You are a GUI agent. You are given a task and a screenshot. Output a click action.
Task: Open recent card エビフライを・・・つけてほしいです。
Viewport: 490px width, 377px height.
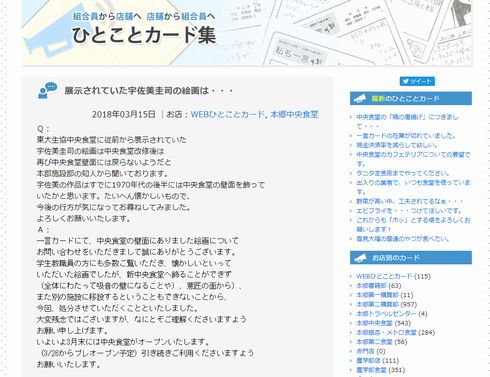click(409, 211)
